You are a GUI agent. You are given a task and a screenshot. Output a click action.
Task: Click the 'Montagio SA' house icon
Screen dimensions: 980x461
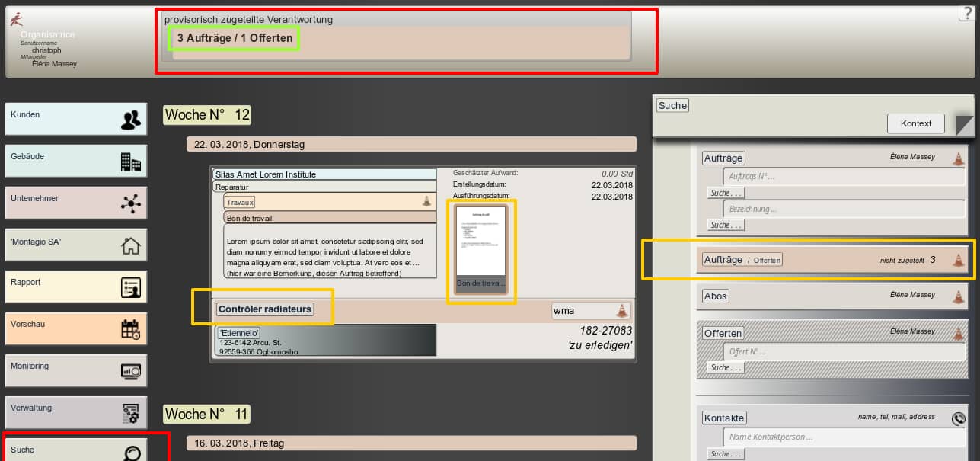click(x=131, y=245)
